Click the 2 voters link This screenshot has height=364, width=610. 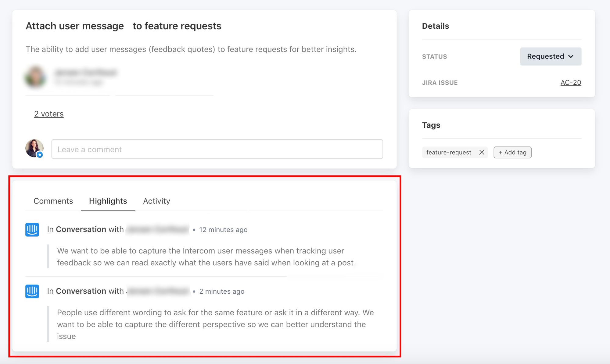[48, 114]
